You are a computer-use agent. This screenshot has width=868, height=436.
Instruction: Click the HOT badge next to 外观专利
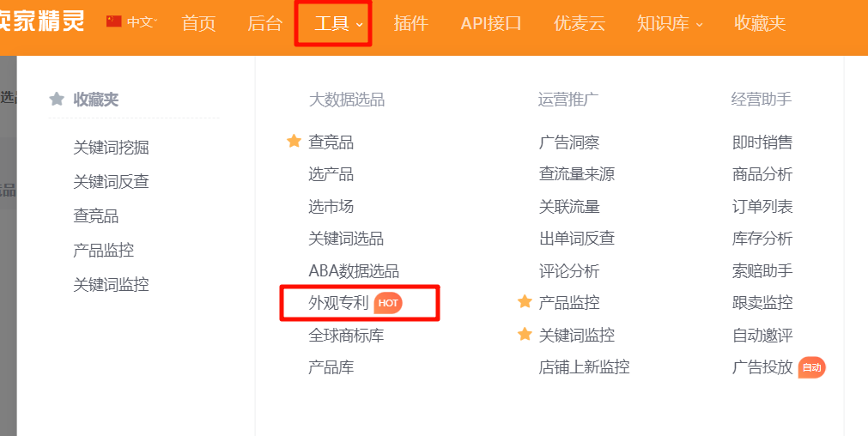[389, 303]
